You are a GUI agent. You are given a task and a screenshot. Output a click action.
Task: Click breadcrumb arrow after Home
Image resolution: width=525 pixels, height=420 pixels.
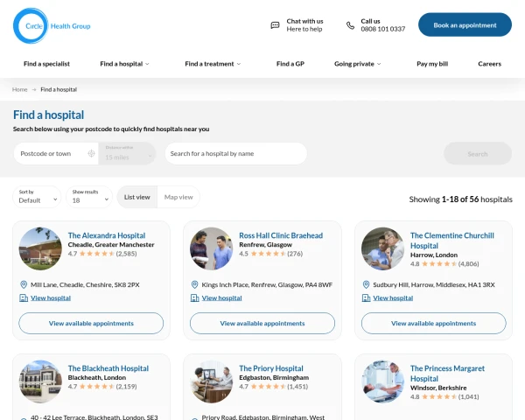pyautogui.click(x=34, y=89)
